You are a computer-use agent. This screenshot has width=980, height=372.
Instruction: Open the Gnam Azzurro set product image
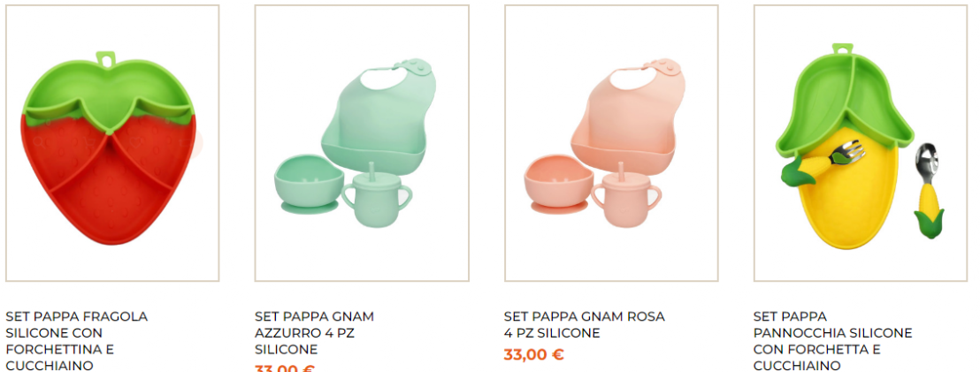[362, 143]
